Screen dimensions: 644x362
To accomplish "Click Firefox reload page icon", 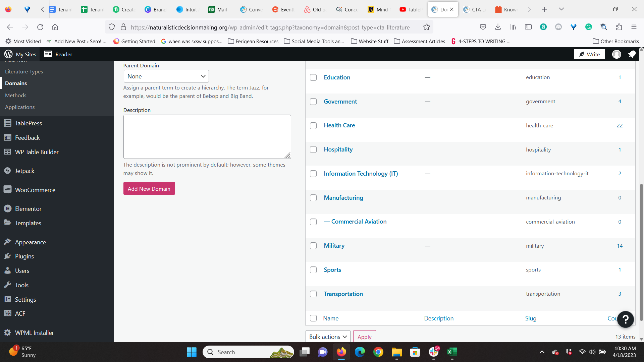I will tap(40, 27).
